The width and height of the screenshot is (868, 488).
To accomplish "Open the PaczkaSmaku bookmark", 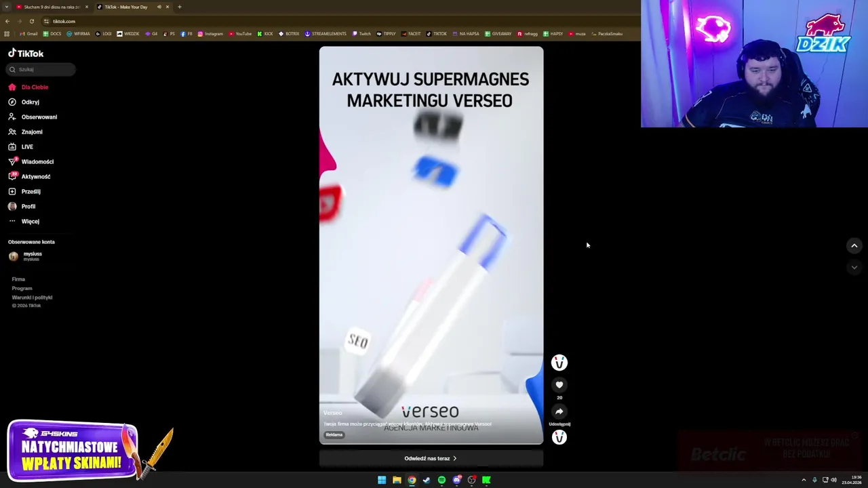I will [607, 33].
